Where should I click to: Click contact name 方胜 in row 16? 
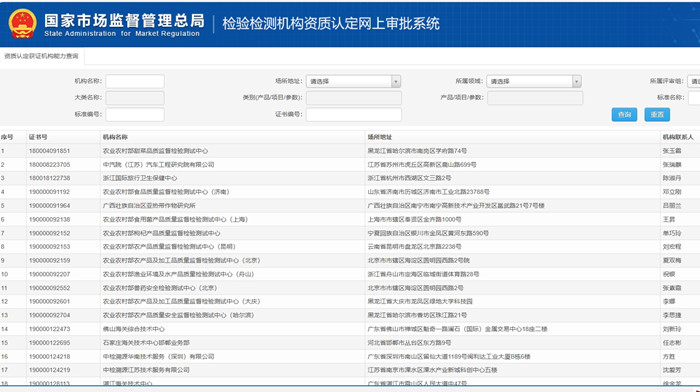tap(669, 357)
